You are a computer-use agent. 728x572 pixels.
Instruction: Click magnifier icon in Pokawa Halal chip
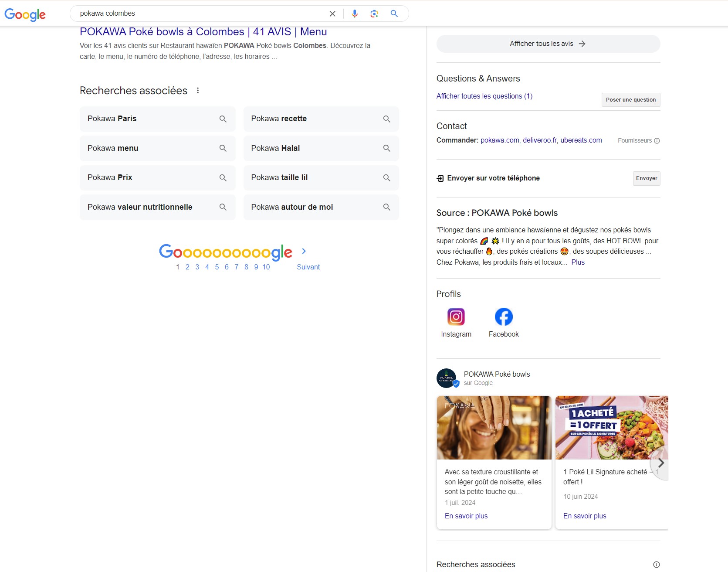386,148
